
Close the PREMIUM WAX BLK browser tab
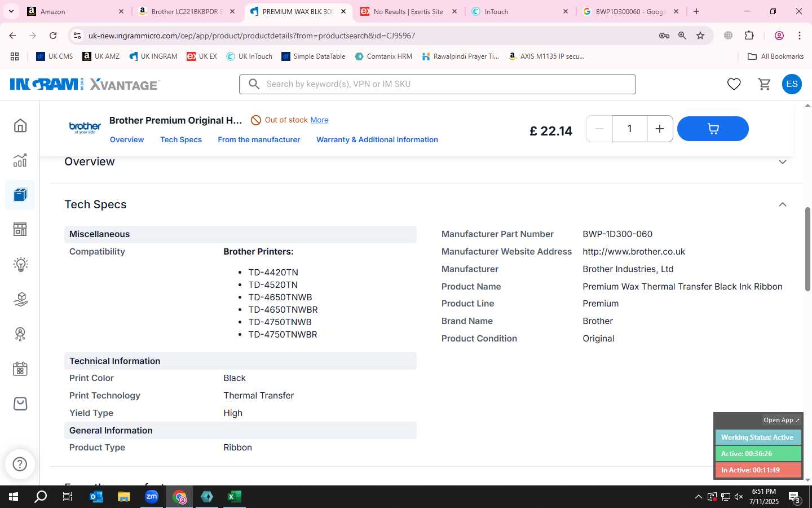pyautogui.click(x=343, y=11)
